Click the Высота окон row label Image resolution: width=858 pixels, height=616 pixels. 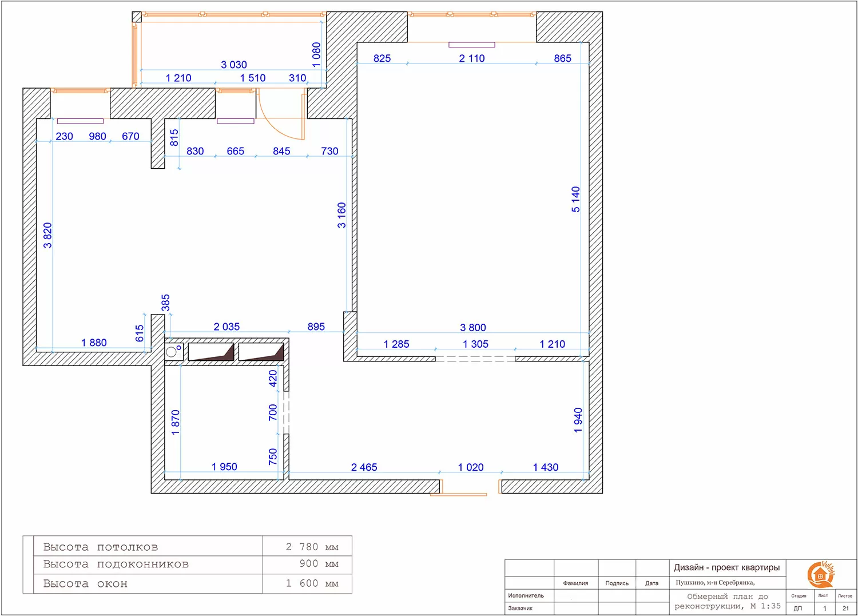(85, 584)
